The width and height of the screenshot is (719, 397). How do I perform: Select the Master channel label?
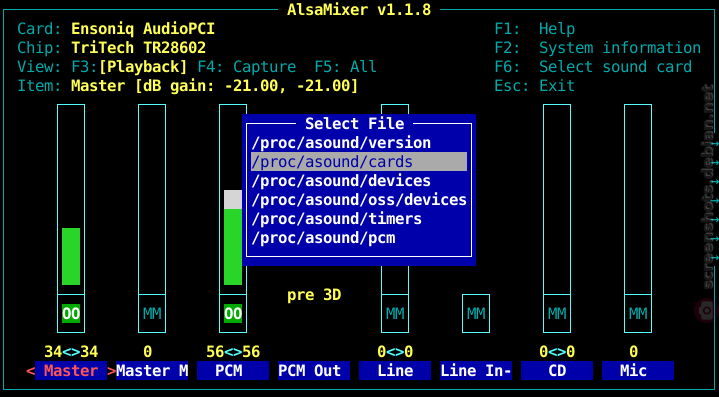71,370
